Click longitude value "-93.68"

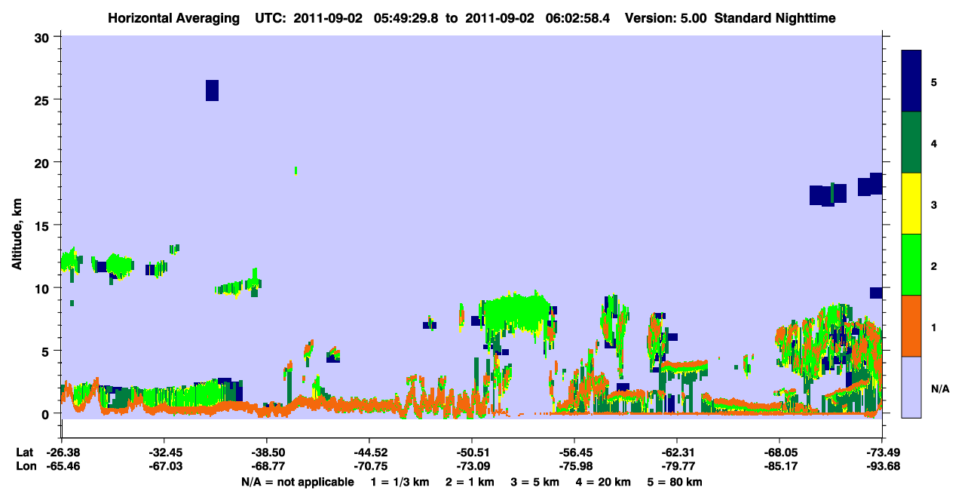coord(881,467)
